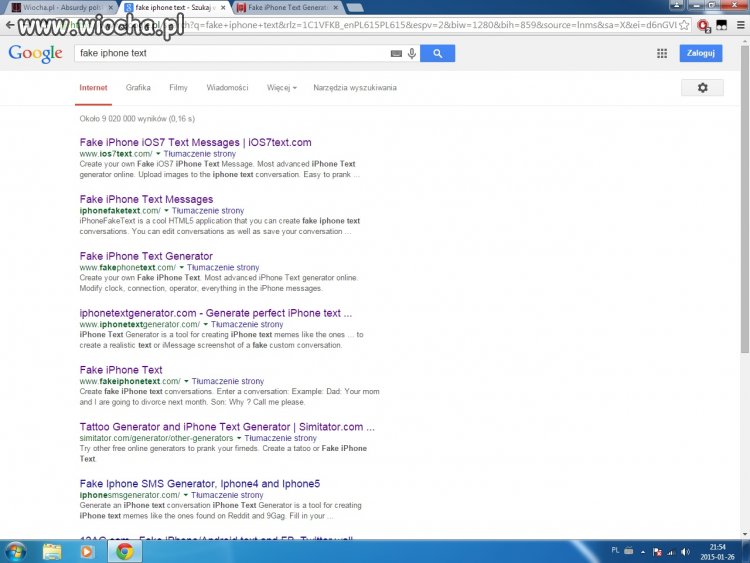Open Windows Start button
Image resolution: width=750 pixels, height=563 pixels.
[15, 552]
